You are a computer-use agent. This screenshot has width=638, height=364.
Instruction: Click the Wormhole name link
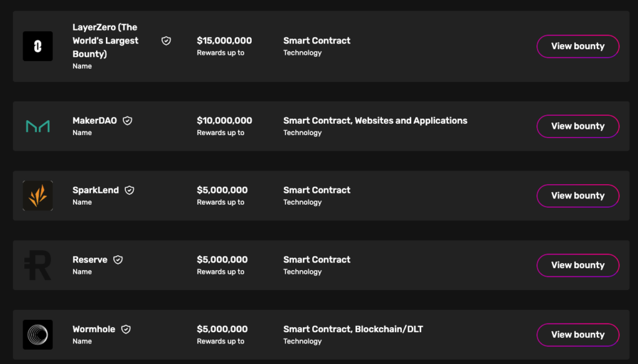click(95, 329)
